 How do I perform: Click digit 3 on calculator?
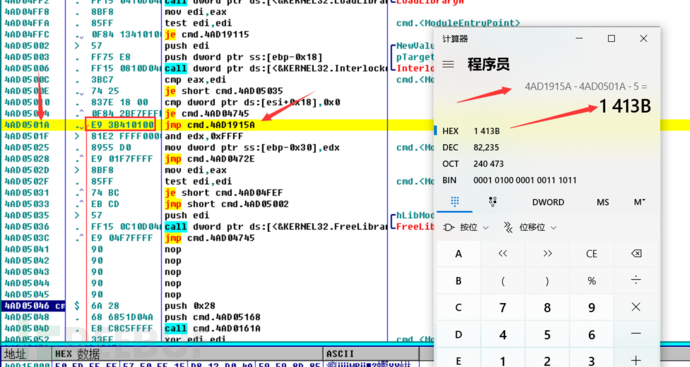(x=591, y=361)
